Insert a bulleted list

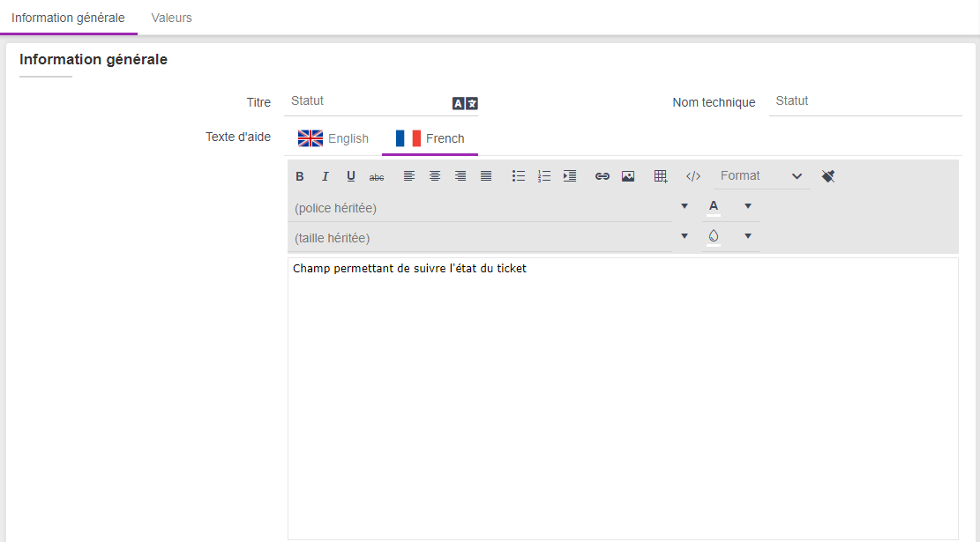[519, 176]
